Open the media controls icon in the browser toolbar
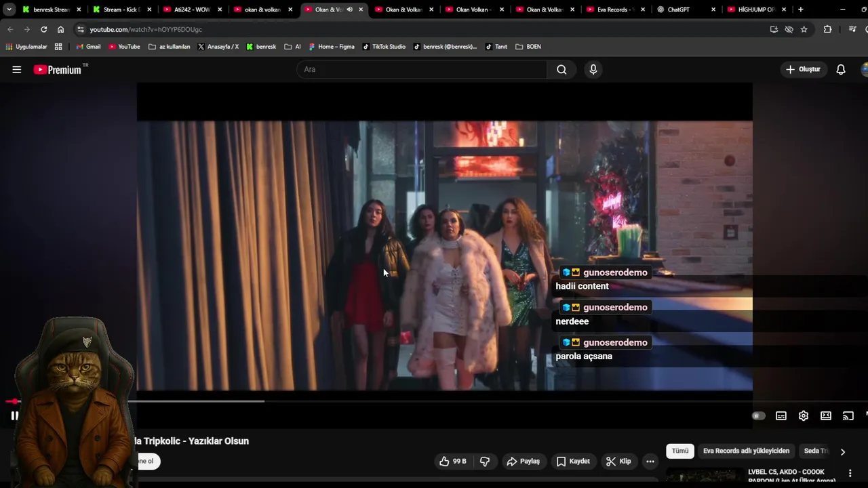868x488 pixels. (x=852, y=29)
